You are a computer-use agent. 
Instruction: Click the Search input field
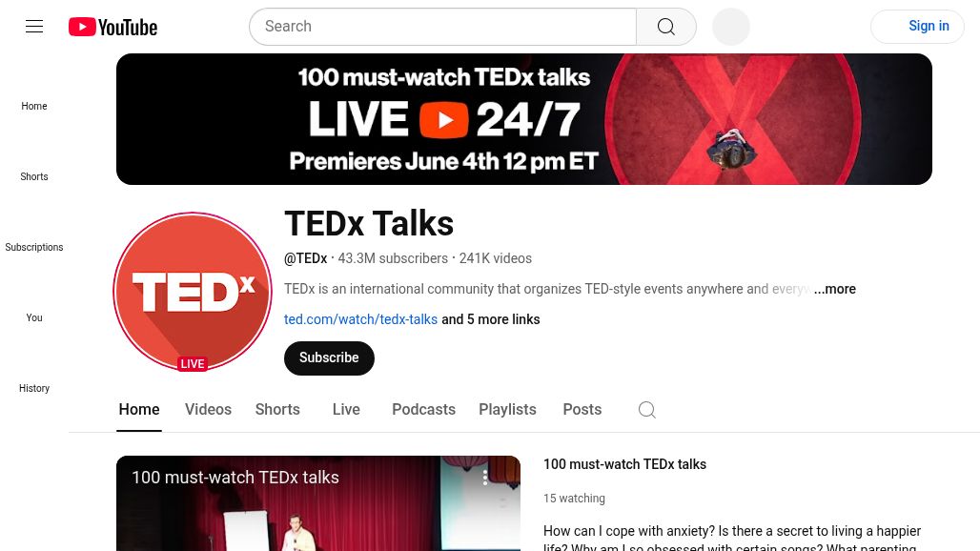pos(443,27)
